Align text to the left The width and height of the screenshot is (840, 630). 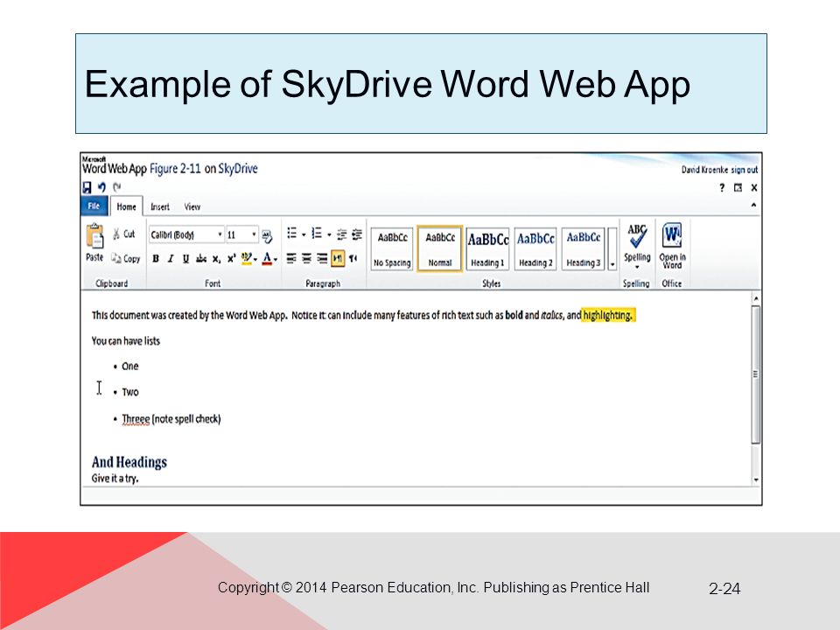pos(290,259)
